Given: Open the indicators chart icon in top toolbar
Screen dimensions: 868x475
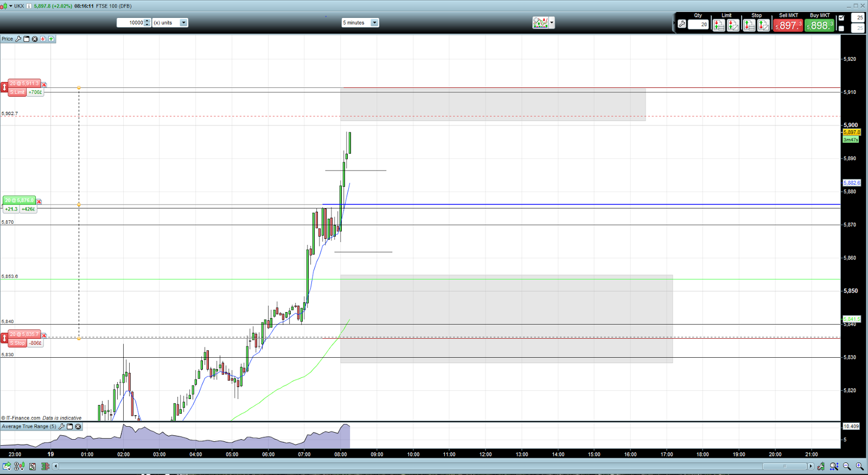Looking at the screenshot, I should (540, 23).
